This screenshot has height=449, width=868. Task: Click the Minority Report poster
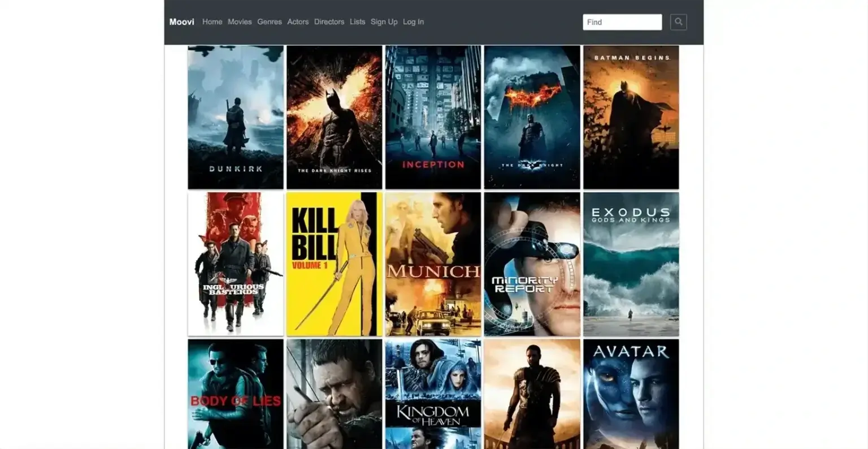(x=532, y=264)
